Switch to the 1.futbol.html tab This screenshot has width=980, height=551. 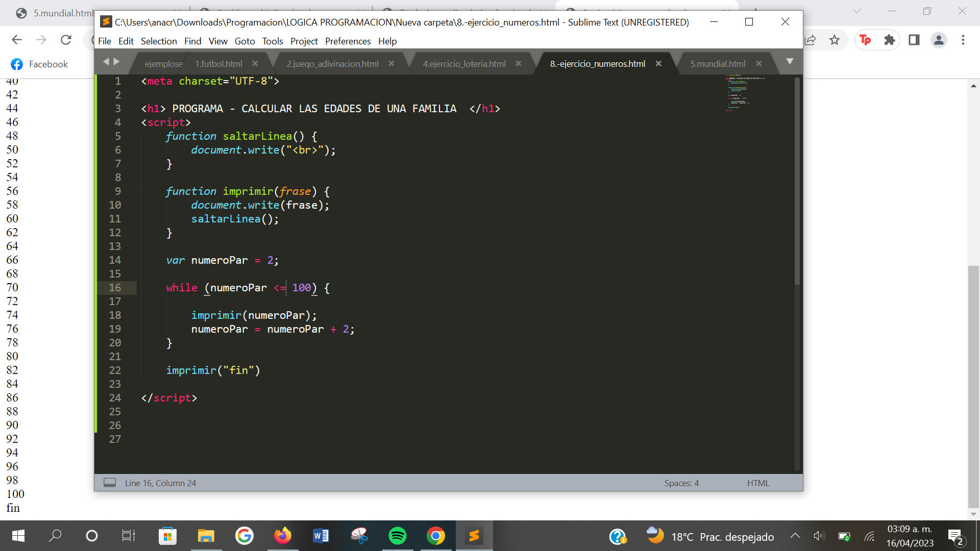(218, 64)
